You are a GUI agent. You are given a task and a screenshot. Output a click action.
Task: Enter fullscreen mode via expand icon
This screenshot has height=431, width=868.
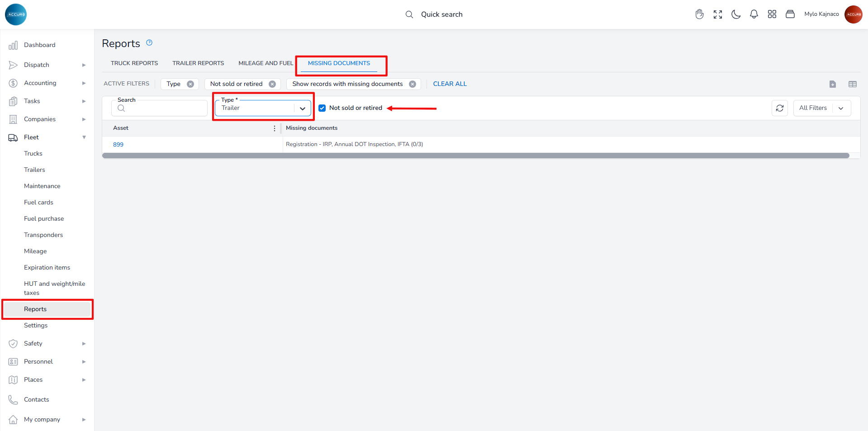coord(718,14)
